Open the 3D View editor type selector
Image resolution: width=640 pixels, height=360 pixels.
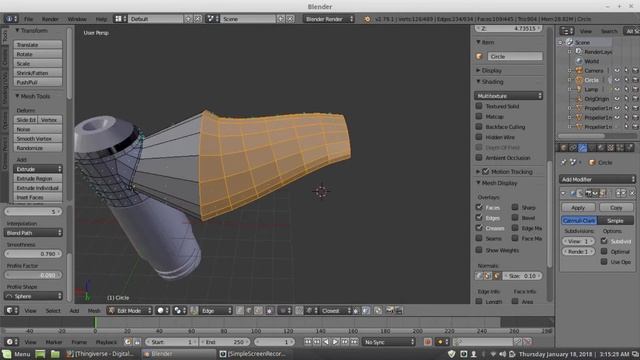[11, 311]
